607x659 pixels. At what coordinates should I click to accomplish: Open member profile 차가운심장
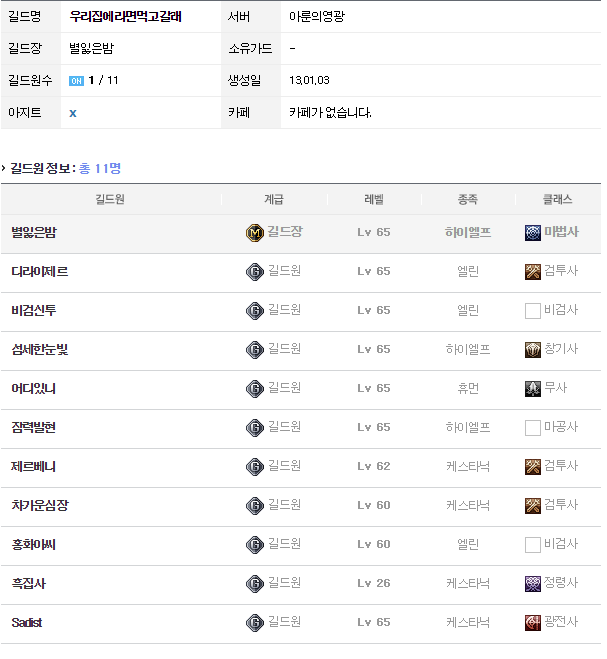(x=40, y=505)
